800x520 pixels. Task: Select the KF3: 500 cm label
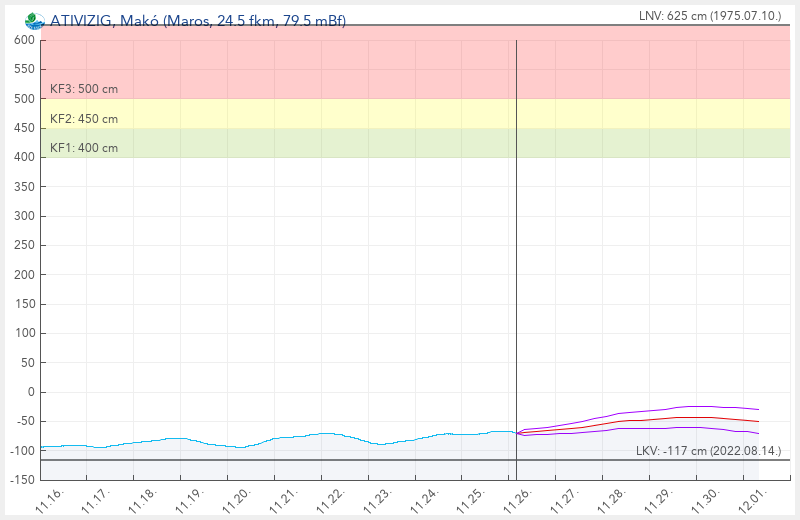point(84,89)
